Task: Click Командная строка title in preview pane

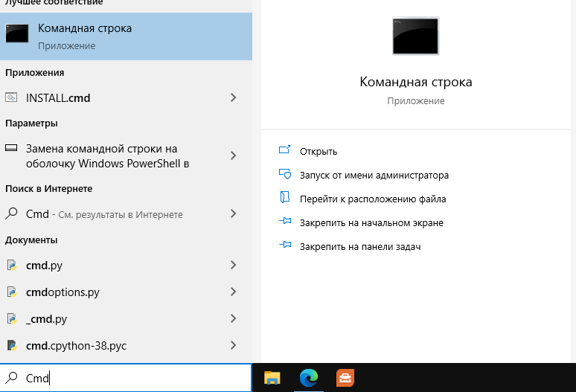Action: click(x=416, y=82)
